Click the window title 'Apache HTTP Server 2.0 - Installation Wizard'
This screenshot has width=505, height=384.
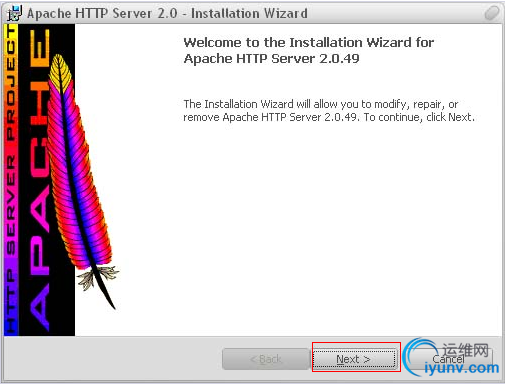pyautogui.click(x=167, y=13)
